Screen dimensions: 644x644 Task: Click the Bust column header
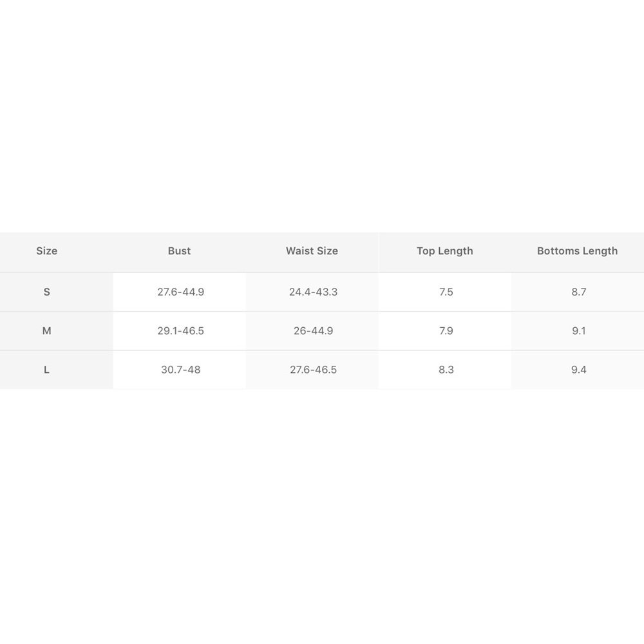(179, 251)
